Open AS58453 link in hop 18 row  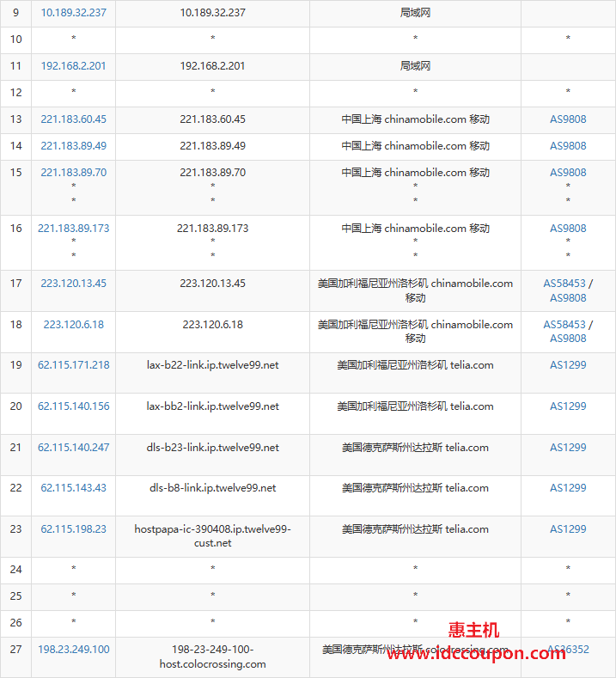pos(564,324)
